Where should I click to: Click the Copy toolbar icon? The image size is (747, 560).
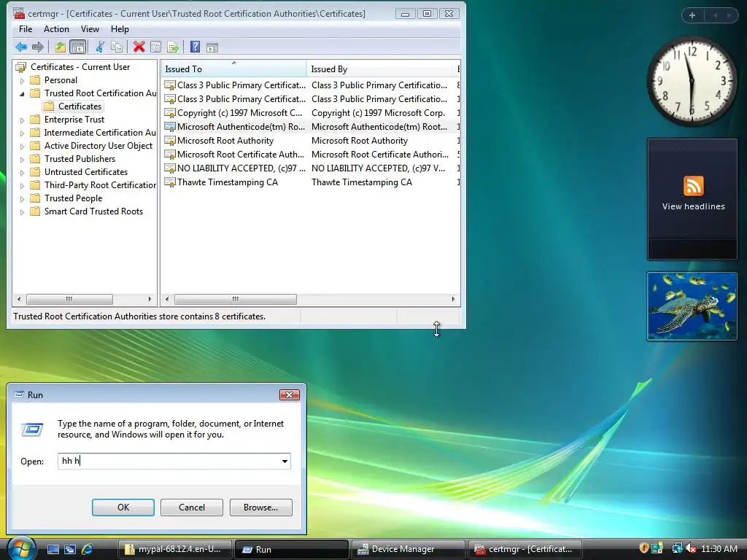coord(116,47)
